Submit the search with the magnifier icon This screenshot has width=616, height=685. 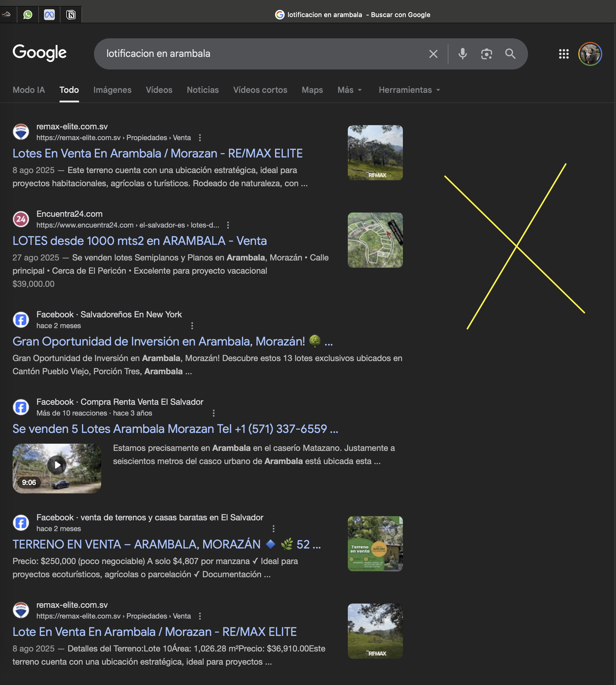click(x=510, y=54)
